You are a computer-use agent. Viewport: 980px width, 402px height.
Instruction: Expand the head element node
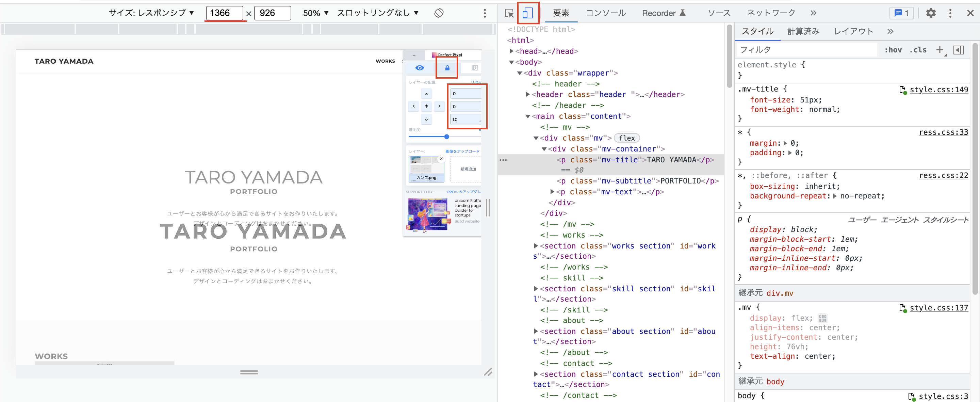pyautogui.click(x=512, y=51)
